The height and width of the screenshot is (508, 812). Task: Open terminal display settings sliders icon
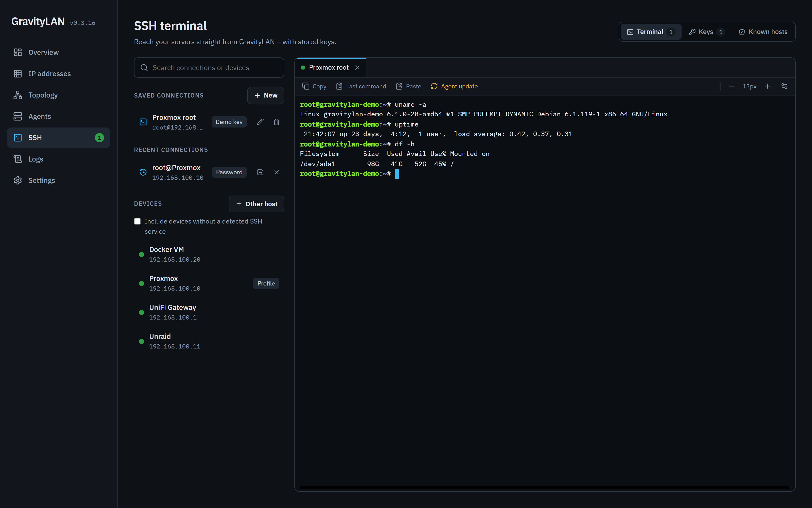coord(784,86)
